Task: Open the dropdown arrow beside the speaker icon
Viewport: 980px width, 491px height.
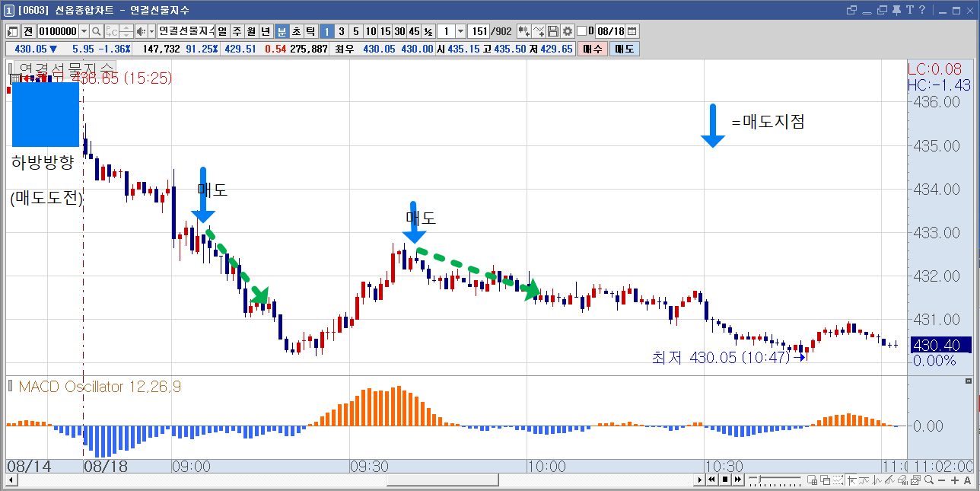Action: (x=151, y=31)
